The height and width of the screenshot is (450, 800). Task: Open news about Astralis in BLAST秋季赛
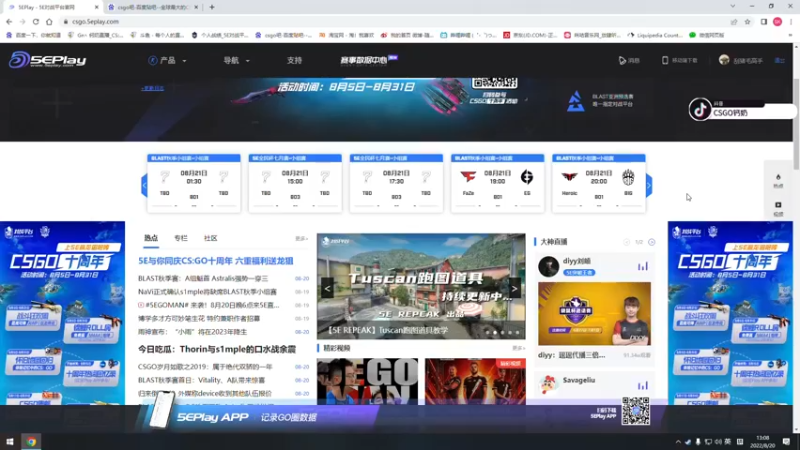point(203,279)
